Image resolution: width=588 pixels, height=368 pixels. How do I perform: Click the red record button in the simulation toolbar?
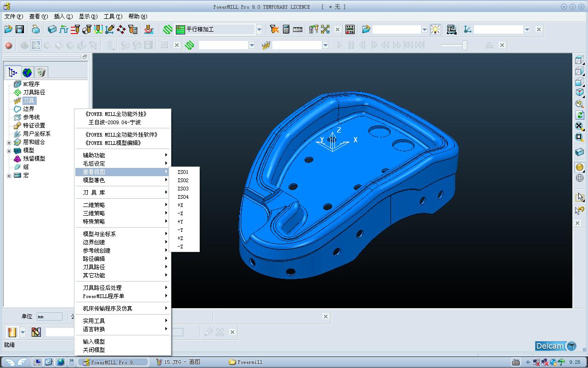[8, 45]
